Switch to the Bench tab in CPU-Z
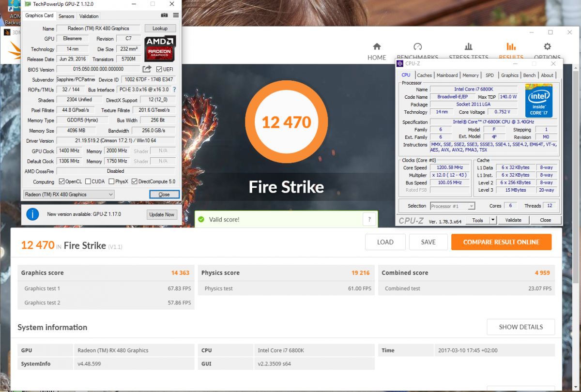The width and height of the screenshot is (581, 392). (530, 75)
